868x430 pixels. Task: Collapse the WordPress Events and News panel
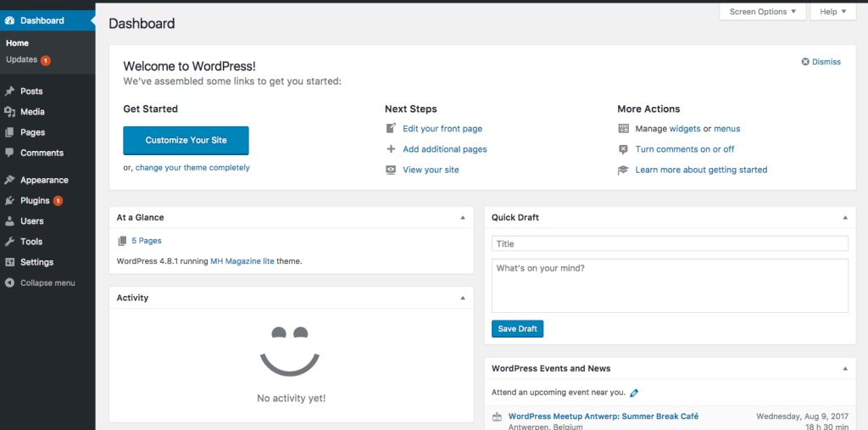pyautogui.click(x=845, y=368)
